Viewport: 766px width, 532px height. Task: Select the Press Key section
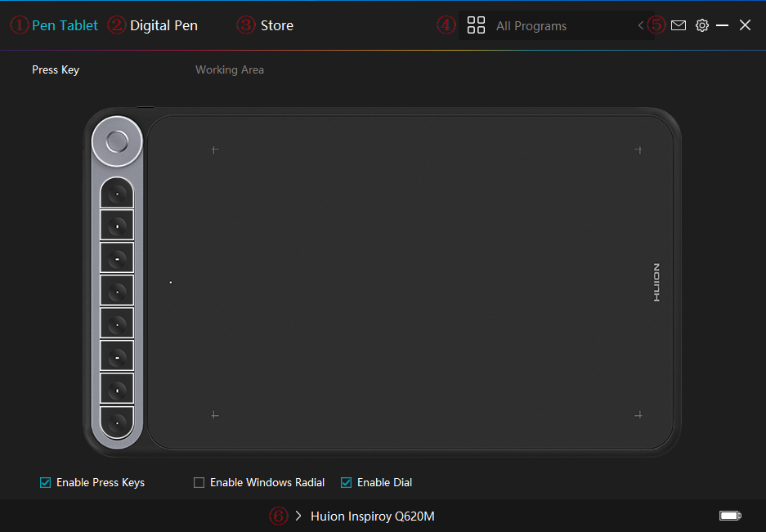click(56, 70)
